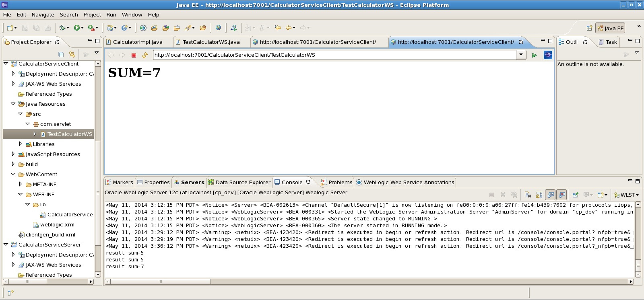Close the Console view tab
The height and width of the screenshot is (300, 644).
click(308, 182)
